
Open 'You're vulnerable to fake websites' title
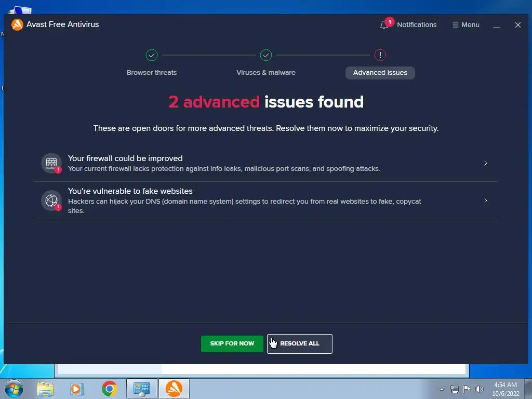(130, 191)
